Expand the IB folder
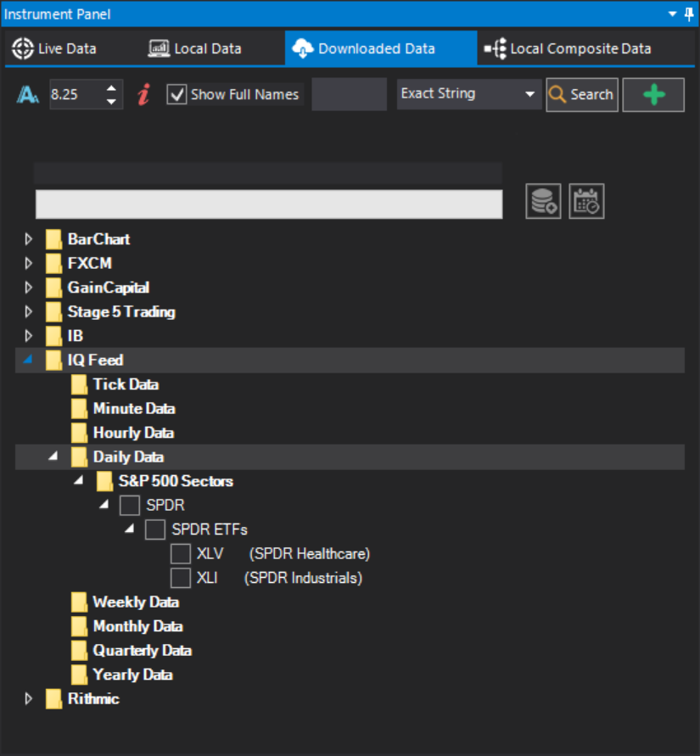This screenshot has width=700, height=756. (x=29, y=335)
